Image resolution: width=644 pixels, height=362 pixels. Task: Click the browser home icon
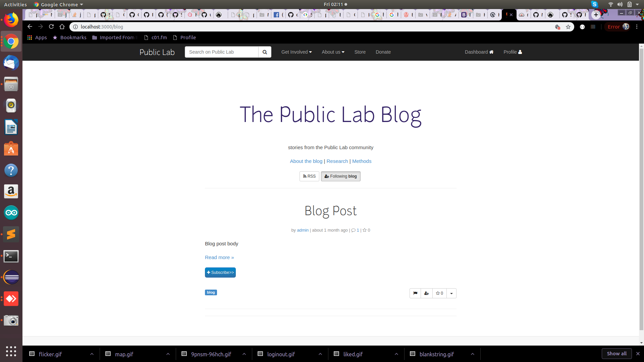[x=62, y=27]
